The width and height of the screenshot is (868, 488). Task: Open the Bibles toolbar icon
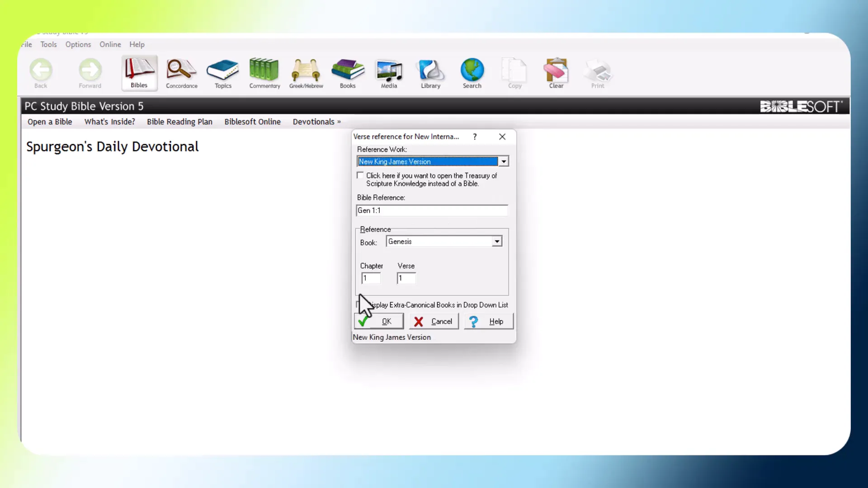coord(139,73)
